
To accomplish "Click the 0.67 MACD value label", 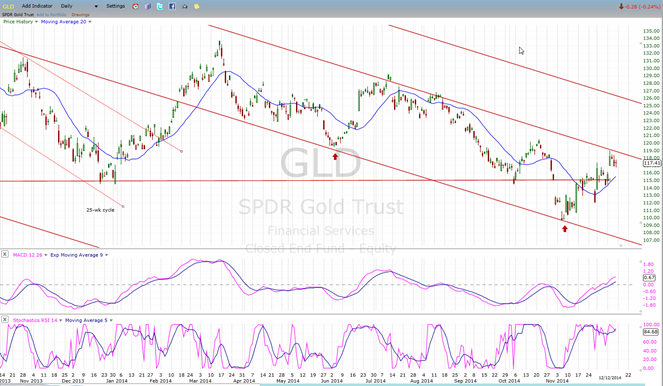I will [649, 278].
